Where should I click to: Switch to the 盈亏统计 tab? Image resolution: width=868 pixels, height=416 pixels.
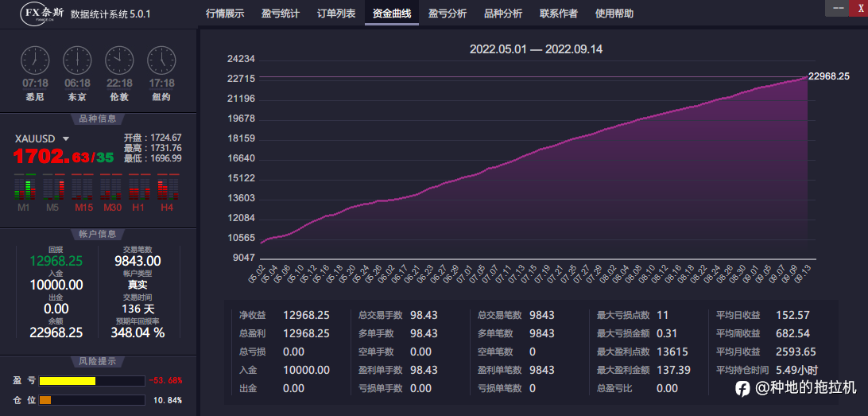tap(281, 14)
